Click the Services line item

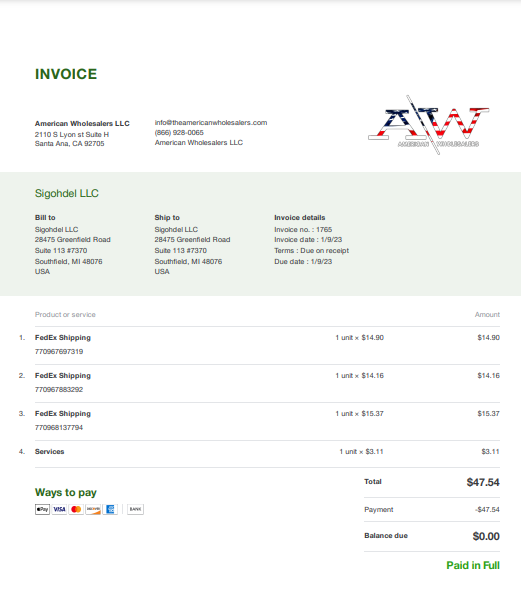[x=50, y=452]
